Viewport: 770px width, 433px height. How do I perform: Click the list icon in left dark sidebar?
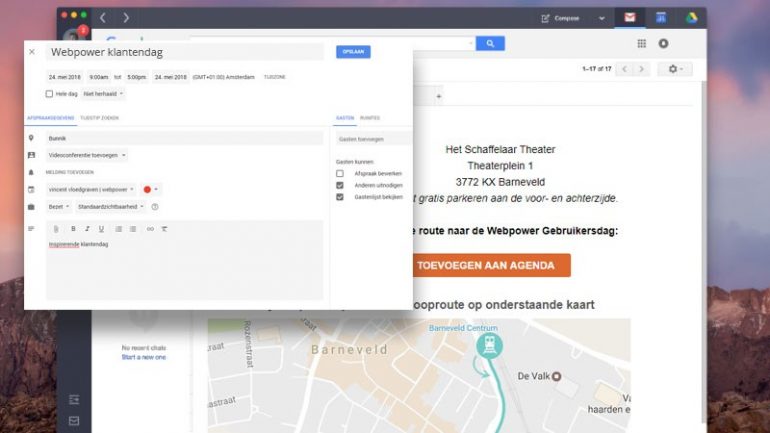(74, 400)
